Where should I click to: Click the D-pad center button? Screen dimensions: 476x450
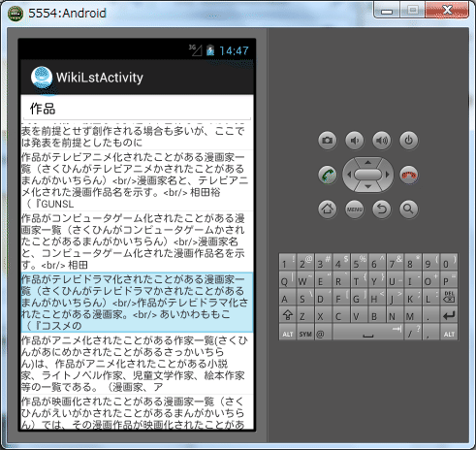[x=367, y=175]
